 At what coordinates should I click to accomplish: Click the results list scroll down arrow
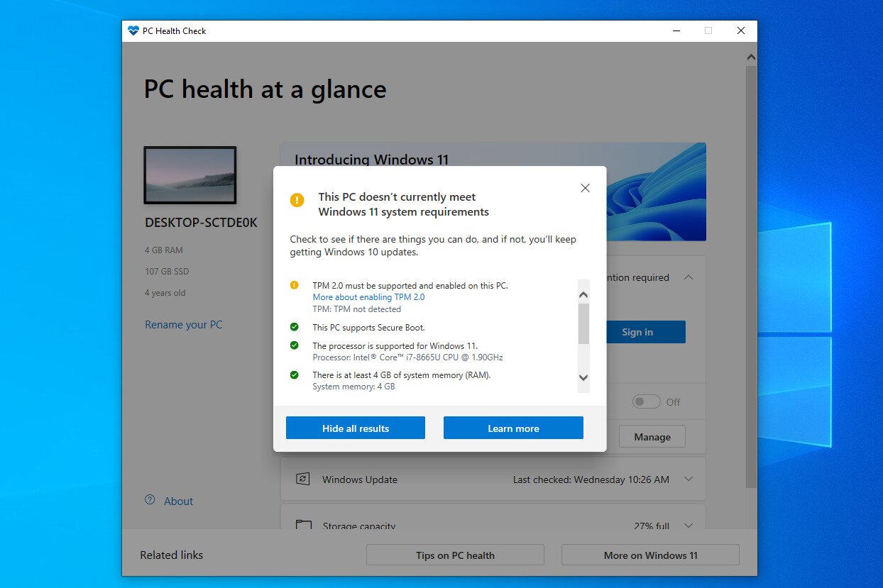(x=583, y=378)
